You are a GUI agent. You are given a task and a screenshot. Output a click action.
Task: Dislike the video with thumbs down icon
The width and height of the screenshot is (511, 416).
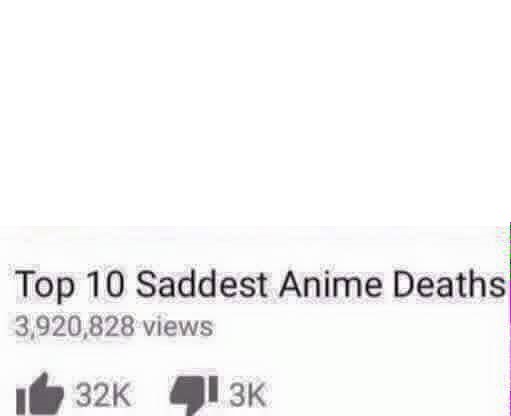point(194,395)
